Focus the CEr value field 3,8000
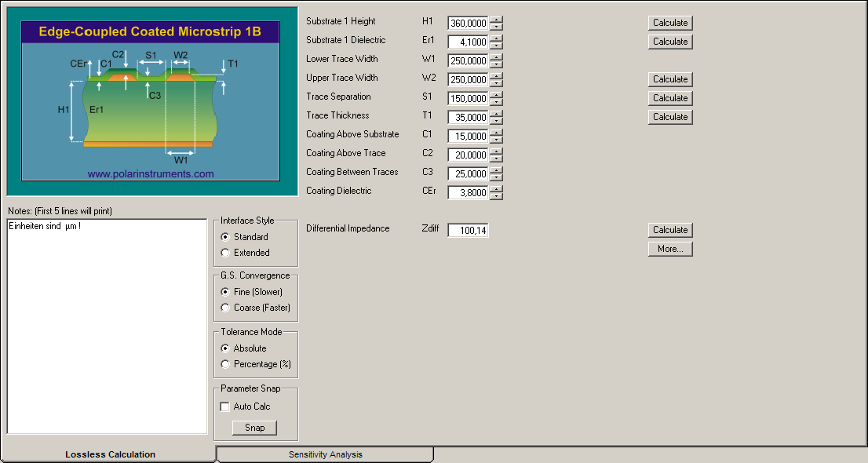The height and width of the screenshot is (463, 868). point(469,193)
